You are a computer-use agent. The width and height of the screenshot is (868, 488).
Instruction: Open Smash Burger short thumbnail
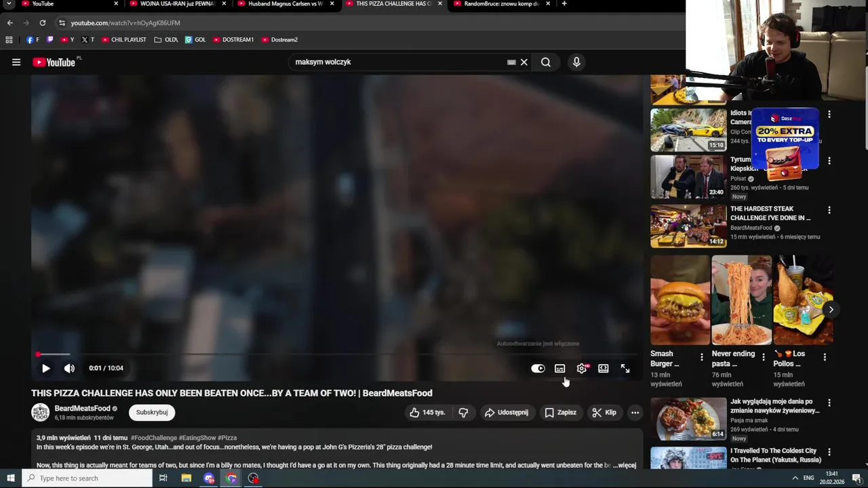(x=680, y=300)
